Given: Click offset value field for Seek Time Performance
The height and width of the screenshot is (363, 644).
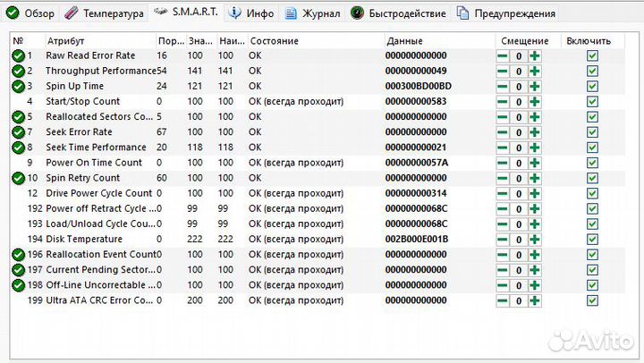Looking at the screenshot, I should pyautogui.click(x=519, y=148).
